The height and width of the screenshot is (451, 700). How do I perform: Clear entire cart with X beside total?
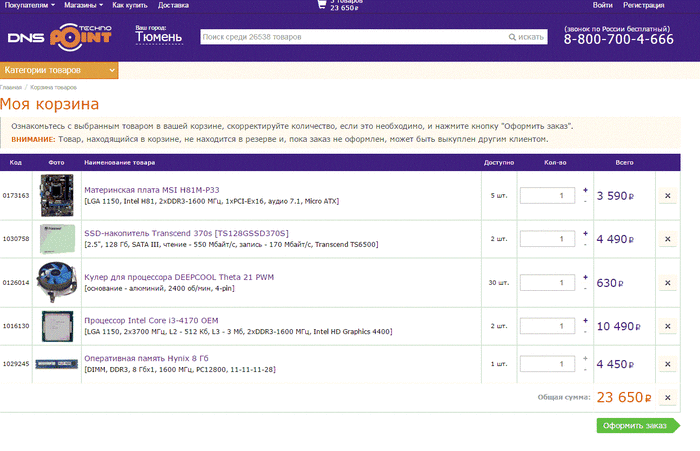(667, 397)
